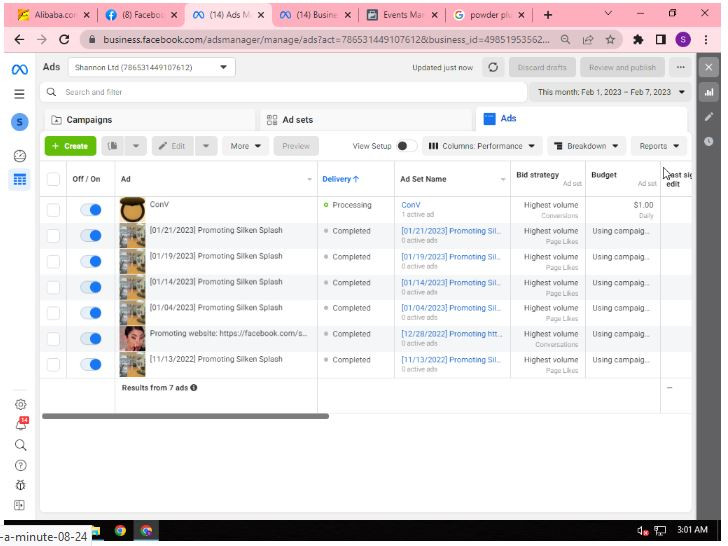Click the muted speaker tray icon

(642, 530)
